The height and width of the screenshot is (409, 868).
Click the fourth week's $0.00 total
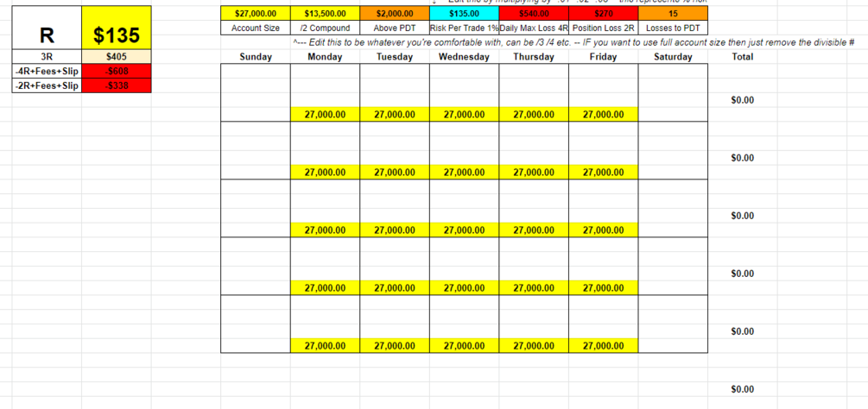743,274
